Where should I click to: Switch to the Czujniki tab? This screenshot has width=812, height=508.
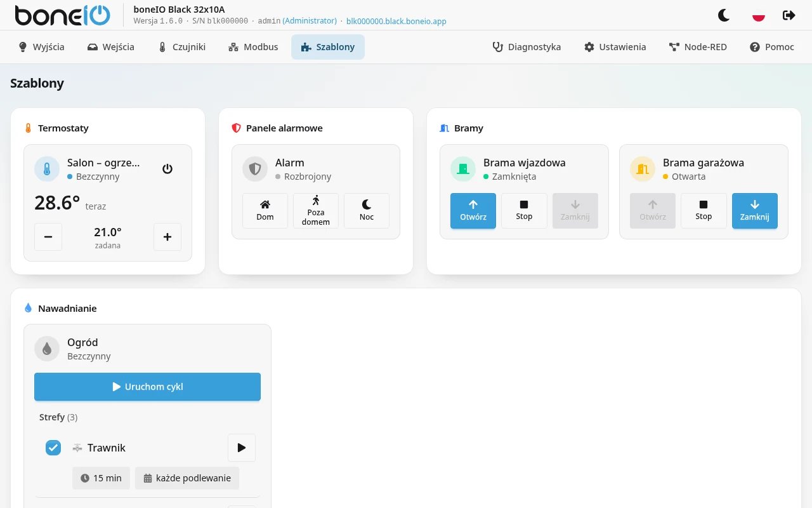tap(181, 47)
